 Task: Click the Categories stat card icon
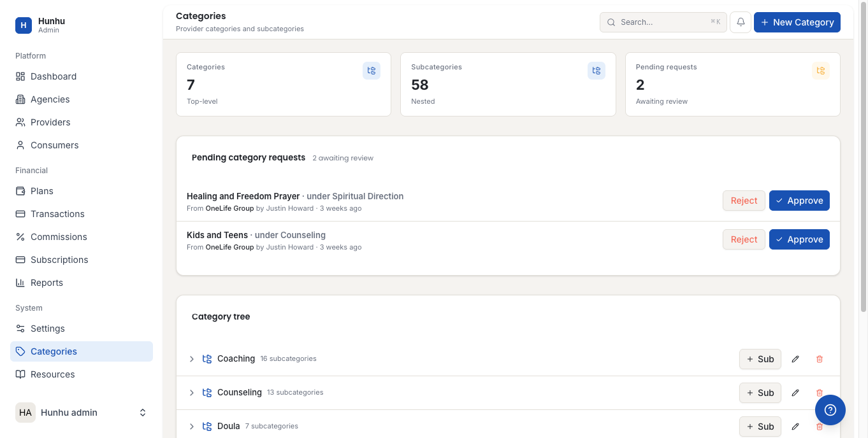click(372, 71)
